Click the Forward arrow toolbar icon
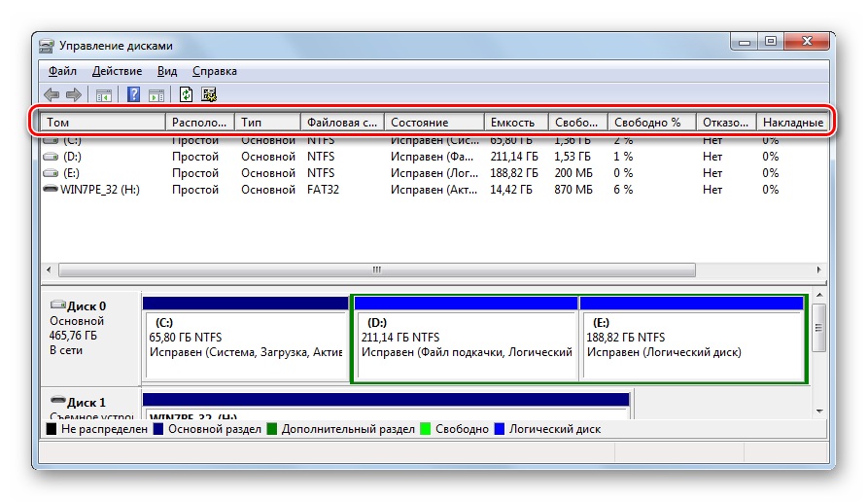 click(x=73, y=94)
